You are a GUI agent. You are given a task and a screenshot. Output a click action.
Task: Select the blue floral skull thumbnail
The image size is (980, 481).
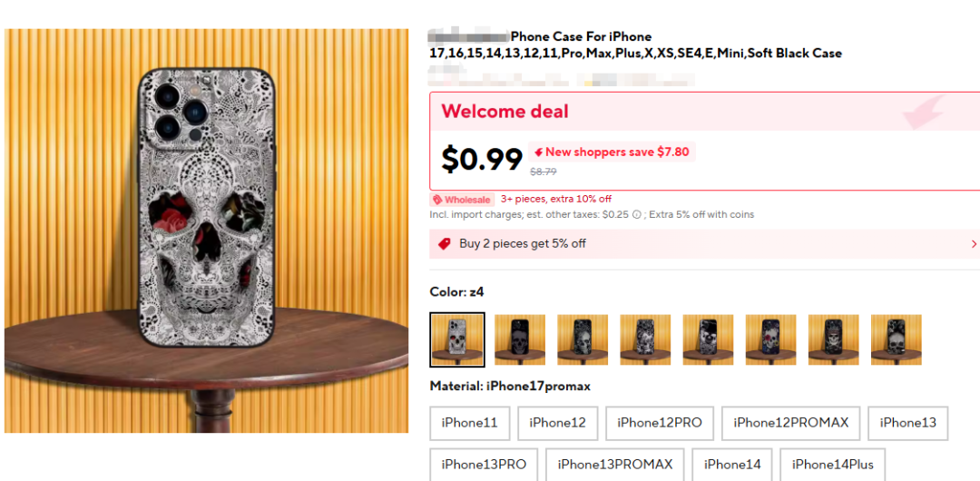(770, 339)
